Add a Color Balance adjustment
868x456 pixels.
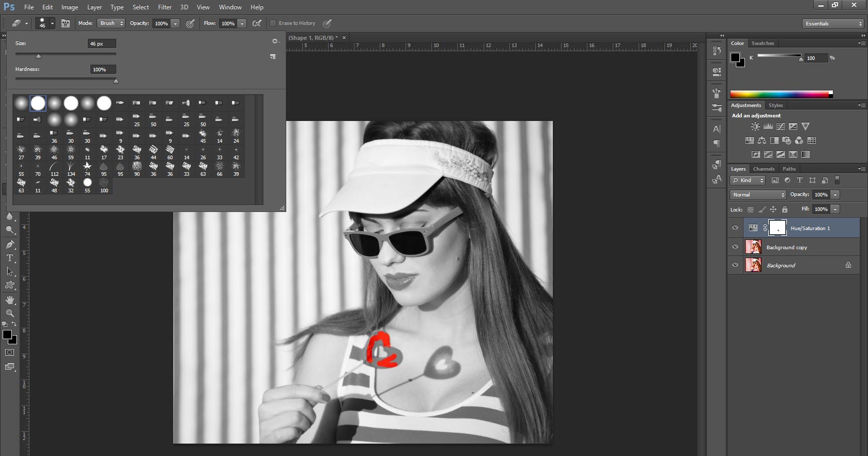click(762, 141)
